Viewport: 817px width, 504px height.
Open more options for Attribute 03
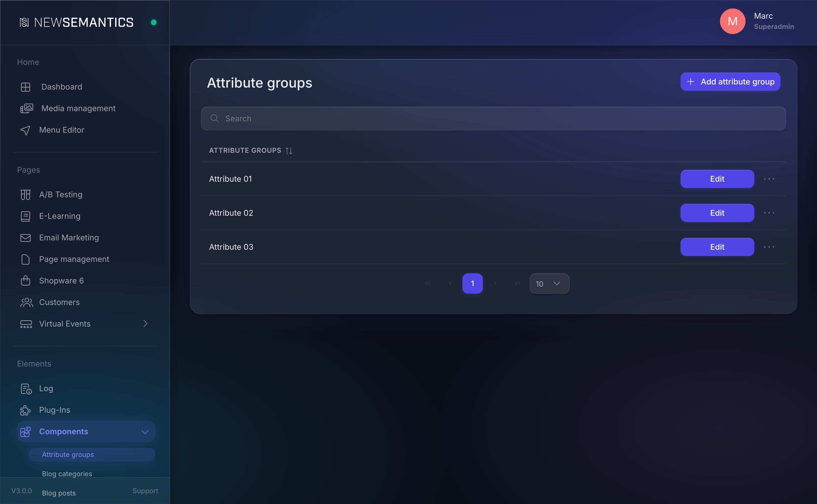769,247
